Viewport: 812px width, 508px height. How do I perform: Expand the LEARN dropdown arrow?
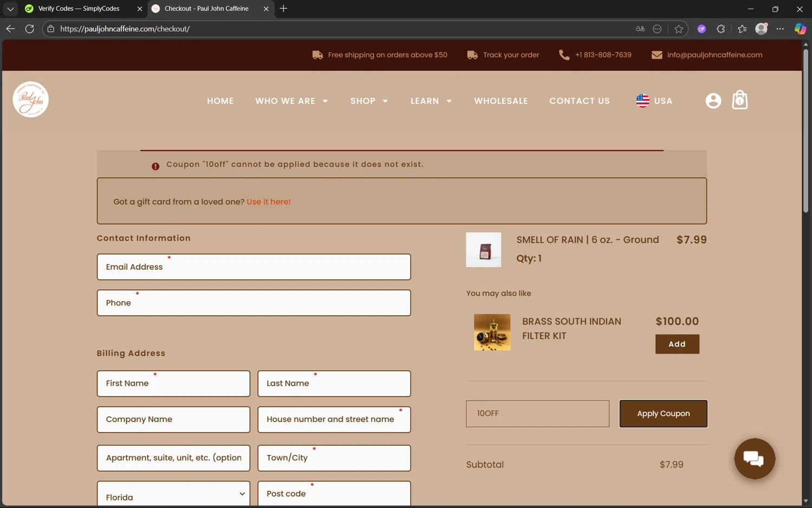coord(449,101)
